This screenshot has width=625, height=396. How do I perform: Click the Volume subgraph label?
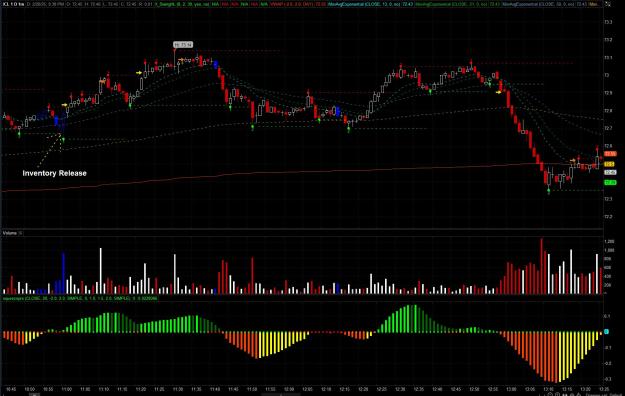(x=10, y=233)
